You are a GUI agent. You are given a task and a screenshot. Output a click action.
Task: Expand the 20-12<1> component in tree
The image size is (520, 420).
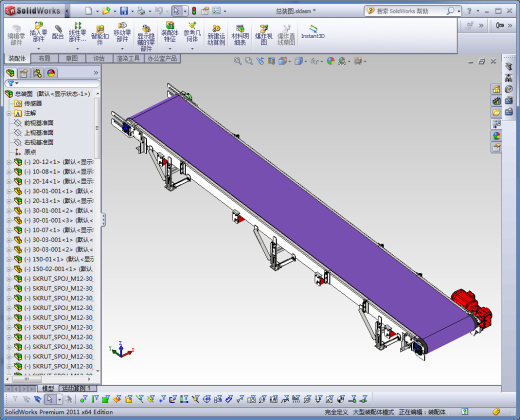point(9,162)
